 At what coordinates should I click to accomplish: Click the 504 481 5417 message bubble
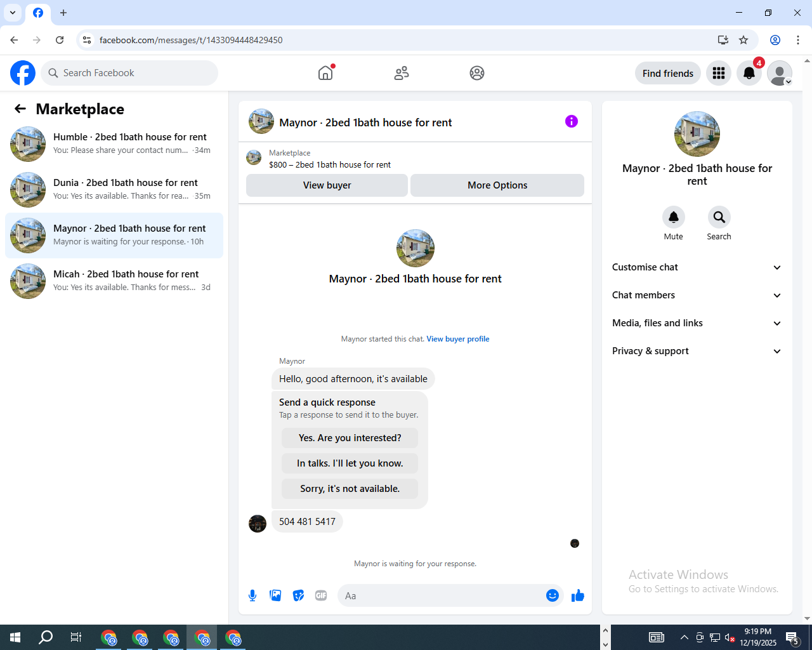click(x=307, y=522)
